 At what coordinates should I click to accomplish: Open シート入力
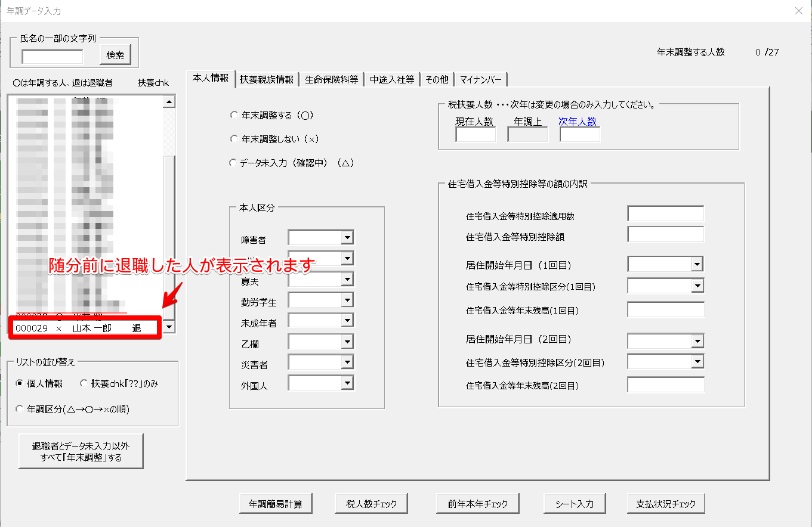click(x=574, y=504)
